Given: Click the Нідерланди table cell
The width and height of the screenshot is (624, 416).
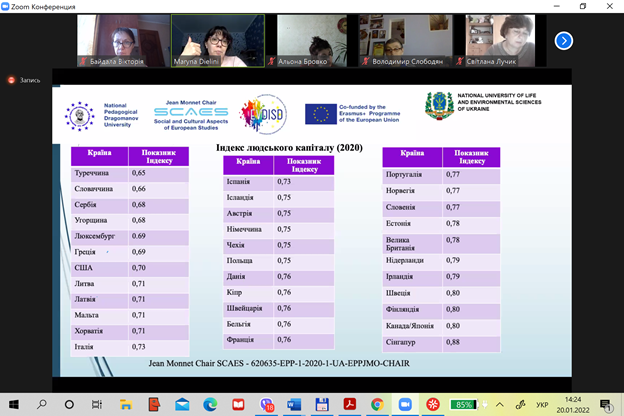Looking at the screenshot, I should coord(412,261).
